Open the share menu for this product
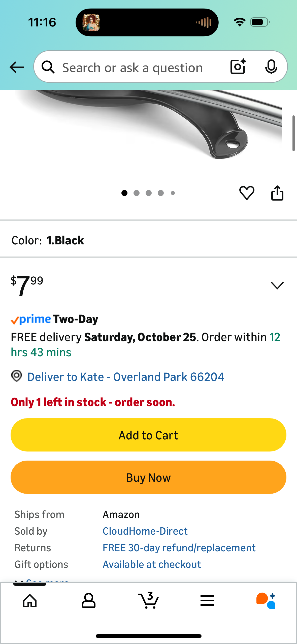Viewport: 297px width, 644px height. pos(277,193)
